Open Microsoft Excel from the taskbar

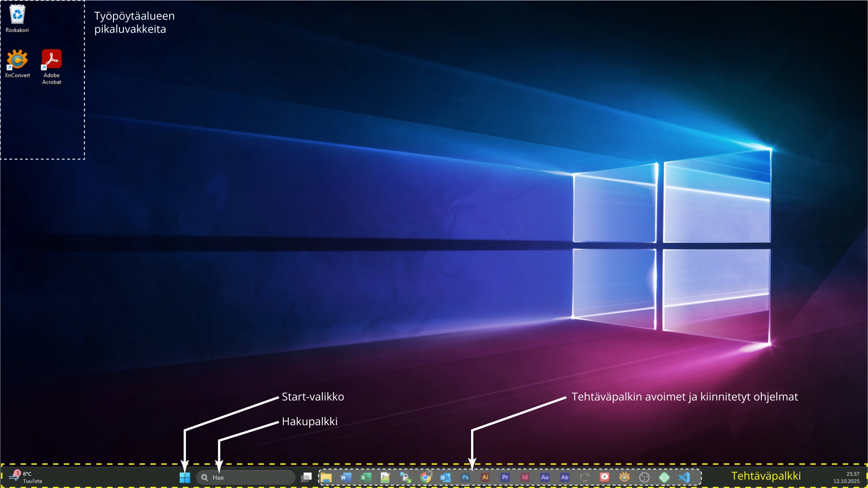[366, 477]
